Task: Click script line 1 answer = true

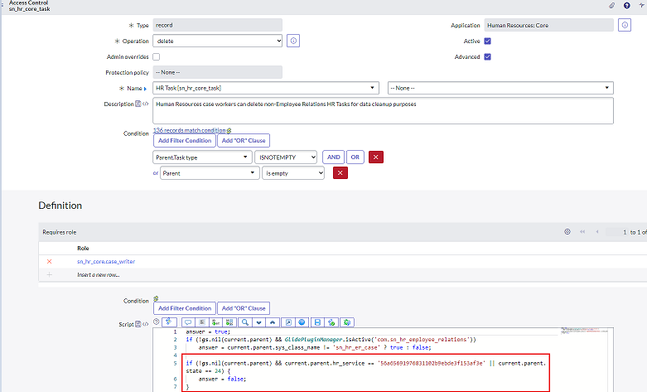Action: coord(208,332)
